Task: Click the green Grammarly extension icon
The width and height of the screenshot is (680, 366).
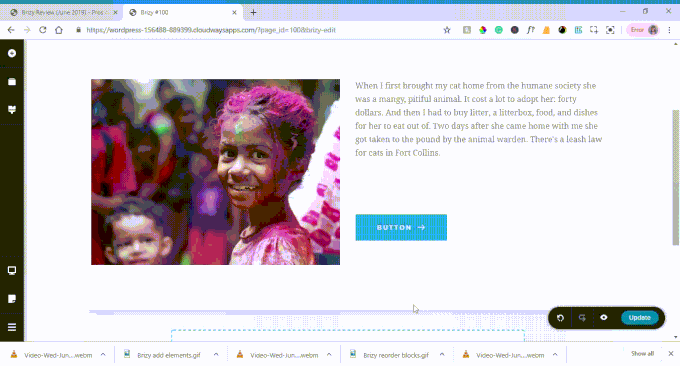Action: point(499,30)
